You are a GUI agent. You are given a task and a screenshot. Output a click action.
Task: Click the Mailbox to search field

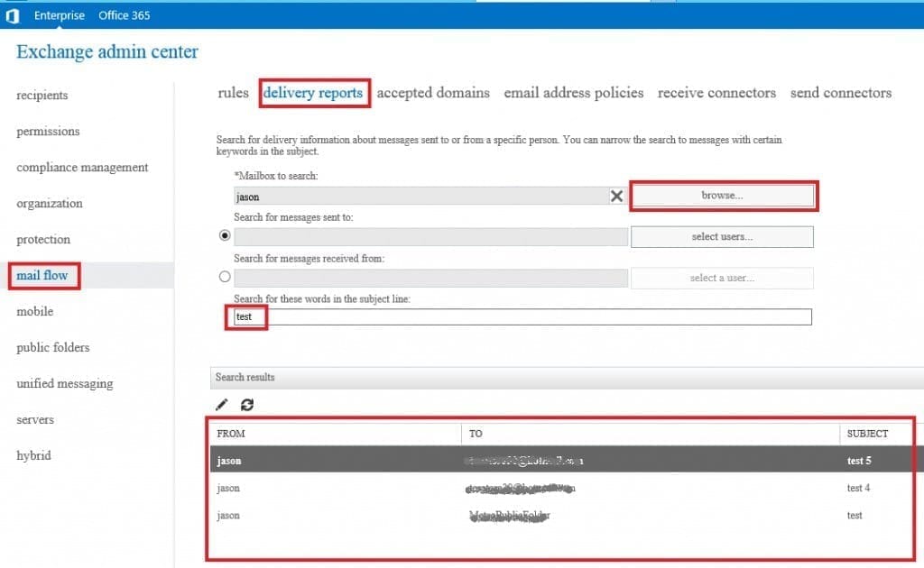pyautogui.click(x=421, y=196)
